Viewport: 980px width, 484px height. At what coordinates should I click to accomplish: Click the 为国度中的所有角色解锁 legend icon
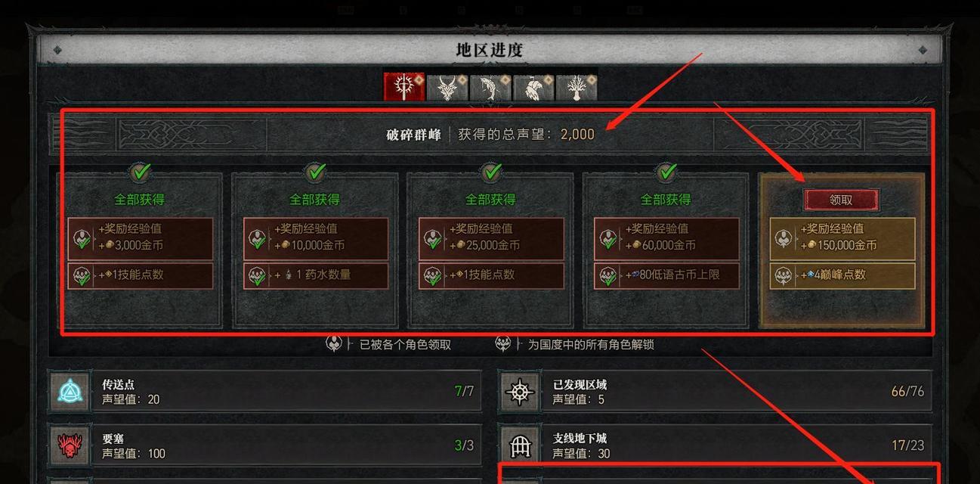point(502,343)
